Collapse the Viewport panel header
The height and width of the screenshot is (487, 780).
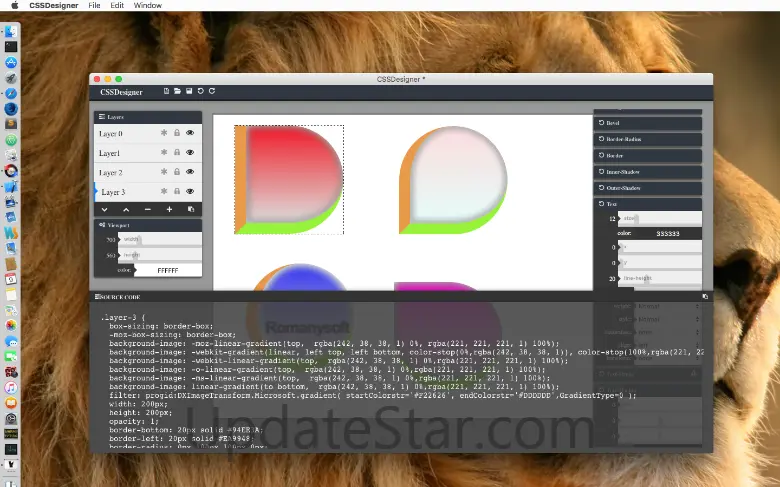[x=148, y=225]
